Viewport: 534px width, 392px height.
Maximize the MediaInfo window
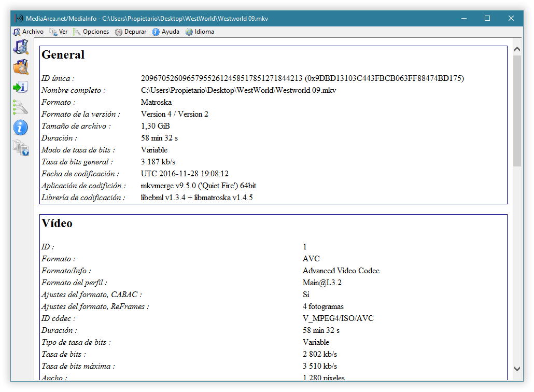(x=487, y=18)
